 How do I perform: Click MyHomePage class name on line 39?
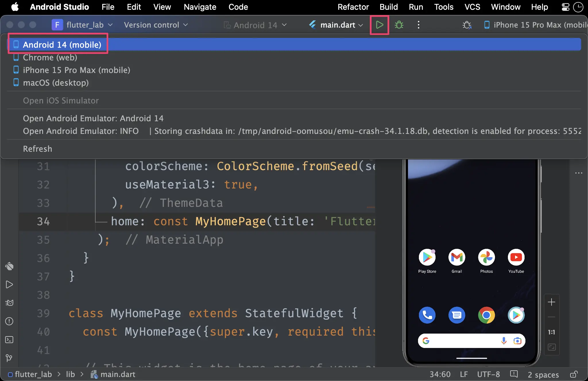coord(146,313)
